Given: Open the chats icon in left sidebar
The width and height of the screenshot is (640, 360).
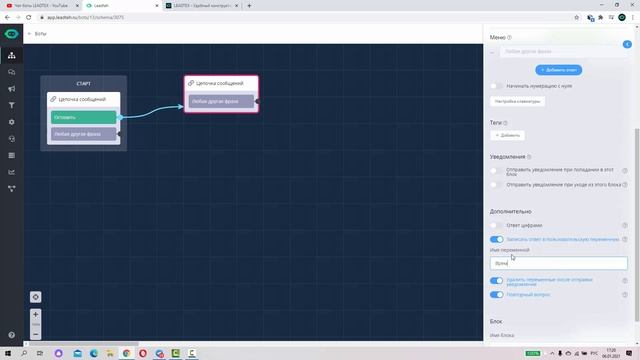Looking at the screenshot, I should (11, 72).
